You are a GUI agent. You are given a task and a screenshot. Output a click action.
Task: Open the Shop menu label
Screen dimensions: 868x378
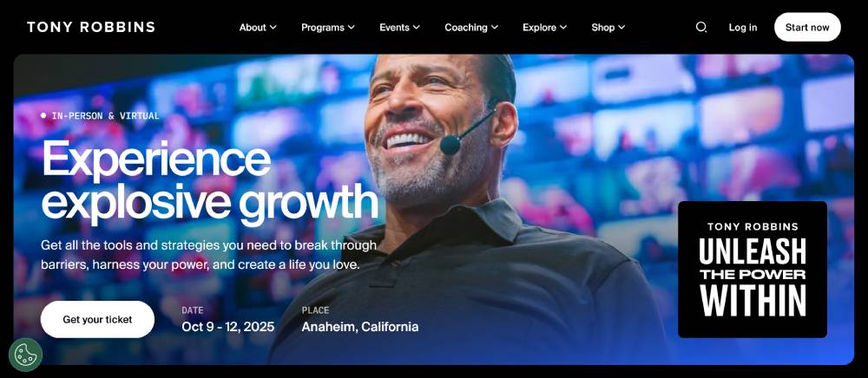[x=603, y=27]
